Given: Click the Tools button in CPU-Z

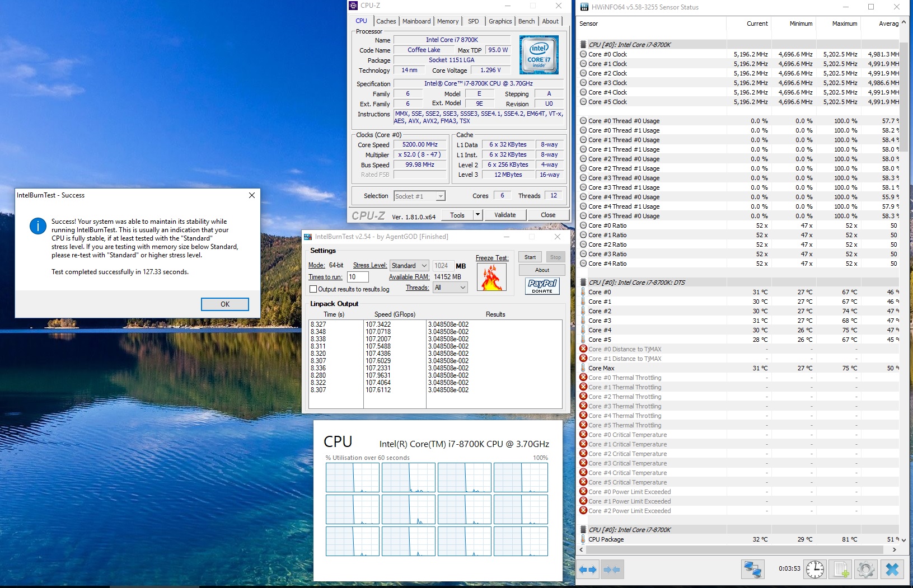Looking at the screenshot, I should [457, 215].
